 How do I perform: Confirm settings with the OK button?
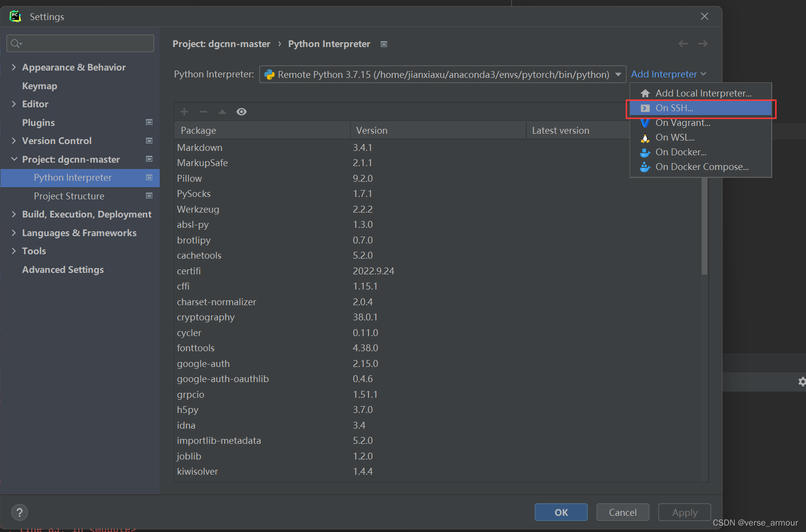pyautogui.click(x=561, y=512)
